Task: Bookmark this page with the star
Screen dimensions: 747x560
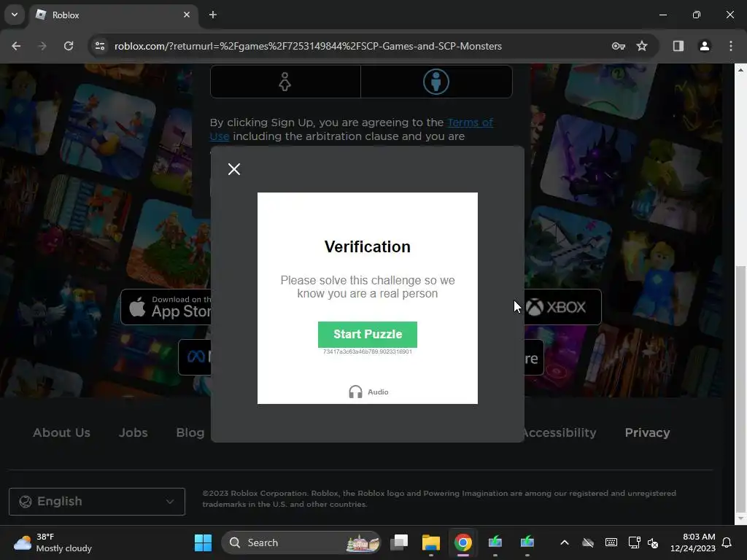Action: point(642,46)
